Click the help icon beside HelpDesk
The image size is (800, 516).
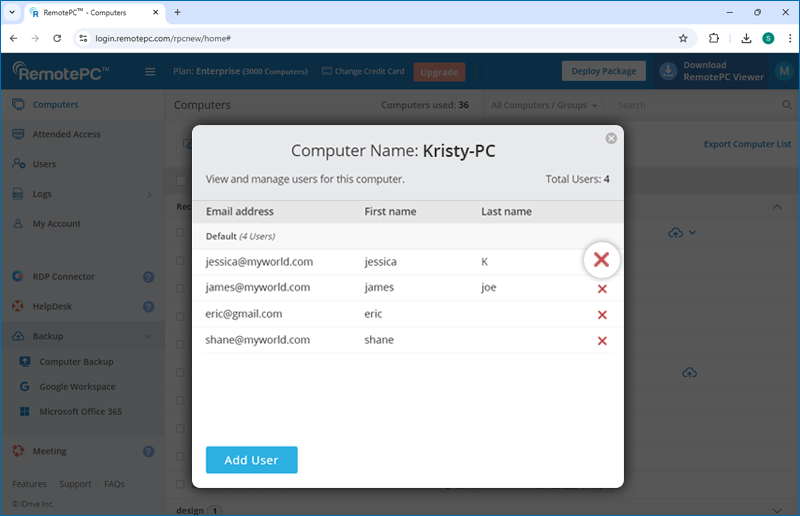tap(148, 307)
